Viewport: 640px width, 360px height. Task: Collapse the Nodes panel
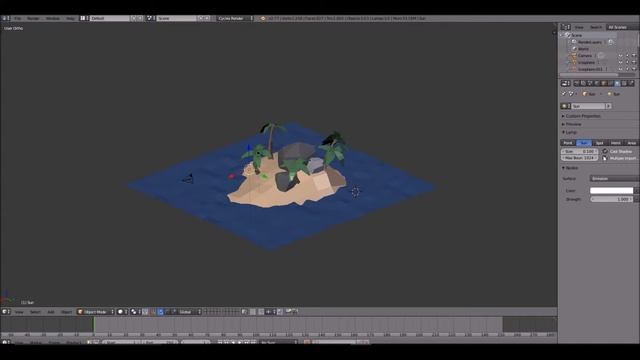pos(571,168)
